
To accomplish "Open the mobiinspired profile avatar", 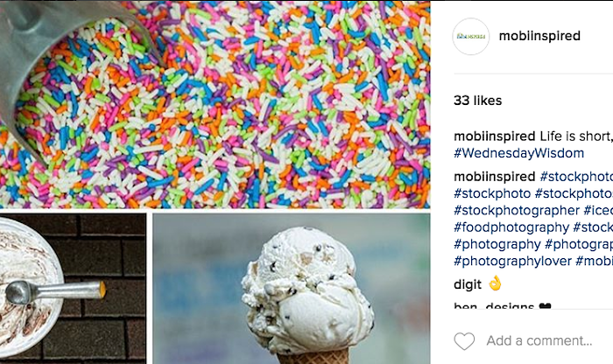I will point(471,37).
